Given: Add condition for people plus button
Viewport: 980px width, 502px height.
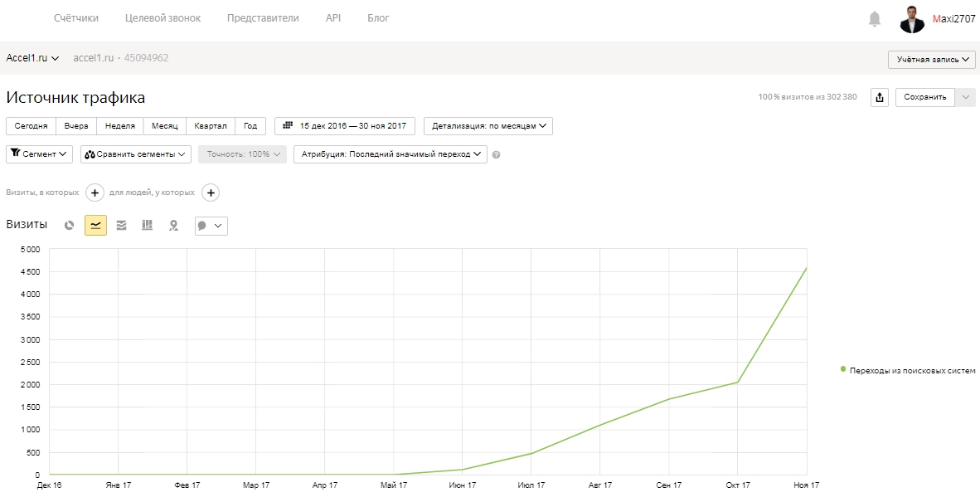Looking at the screenshot, I should (211, 193).
